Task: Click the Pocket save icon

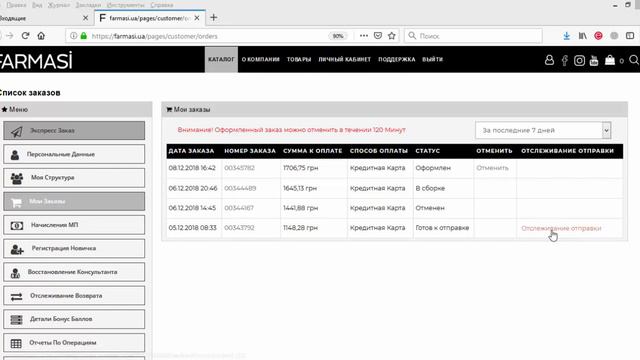Action: (x=378, y=36)
